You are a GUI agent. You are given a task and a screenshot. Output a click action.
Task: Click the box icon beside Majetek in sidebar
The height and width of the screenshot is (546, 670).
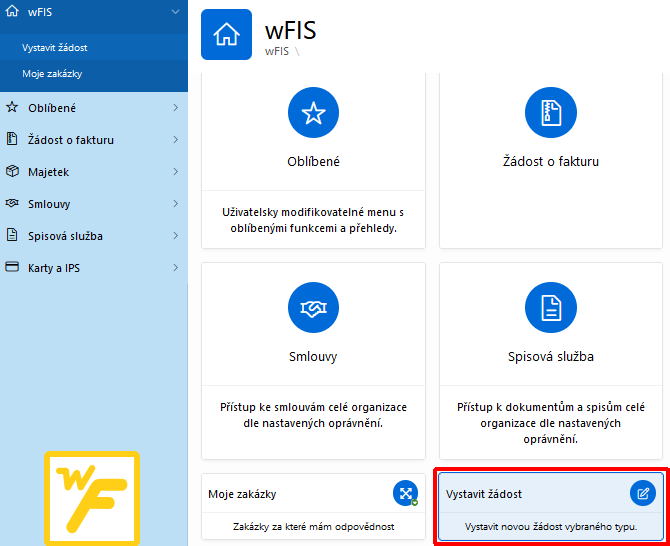coord(12,171)
